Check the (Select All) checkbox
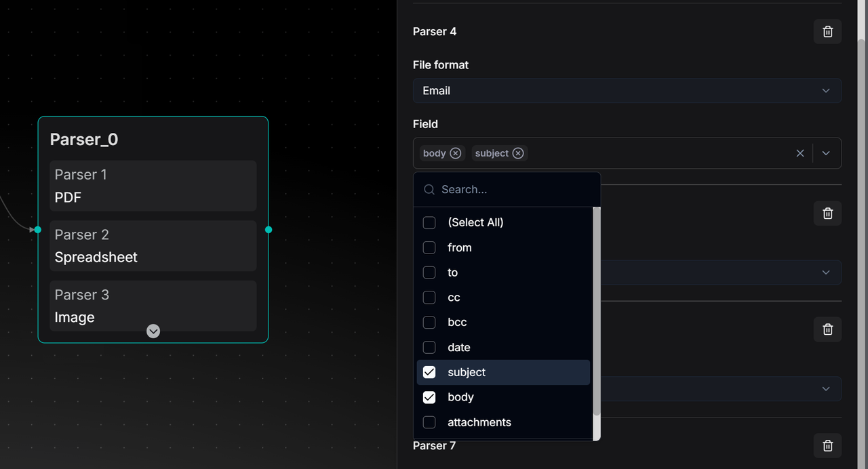 click(429, 223)
